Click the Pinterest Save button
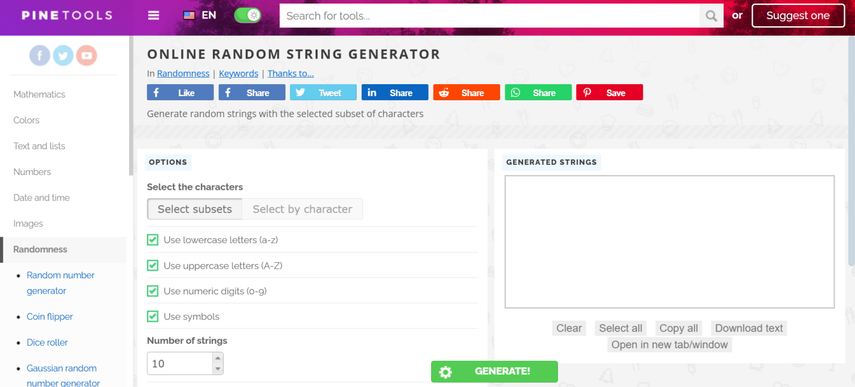Image resolution: width=855 pixels, height=387 pixels. tap(610, 93)
